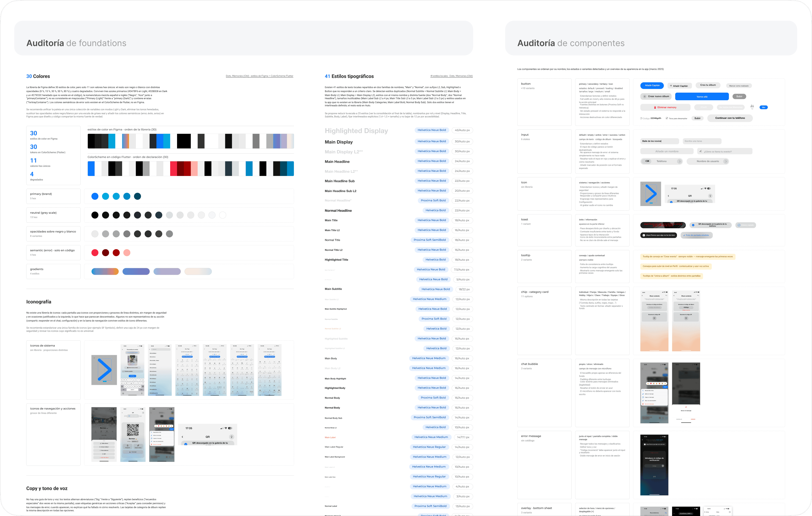The height and width of the screenshot is (516, 812).
Task: Click the '30 Colores' section heading
Action: (x=38, y=76)
